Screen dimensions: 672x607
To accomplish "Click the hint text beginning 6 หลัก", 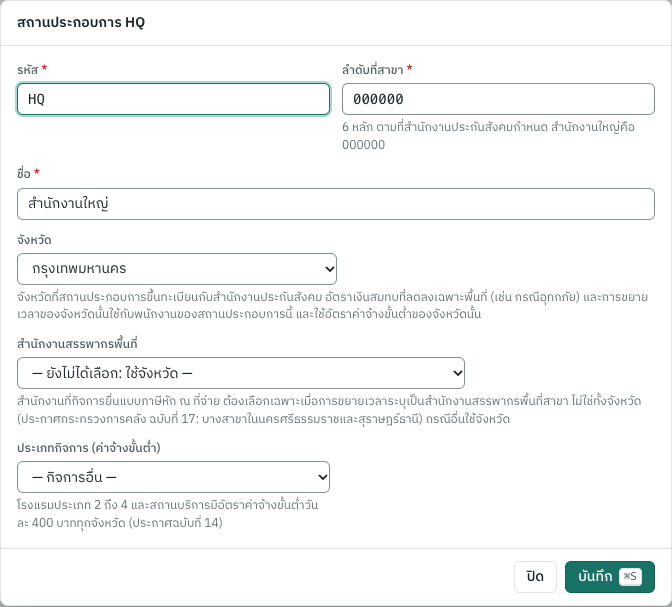I will pyautogui.click(x=489, y=135).
